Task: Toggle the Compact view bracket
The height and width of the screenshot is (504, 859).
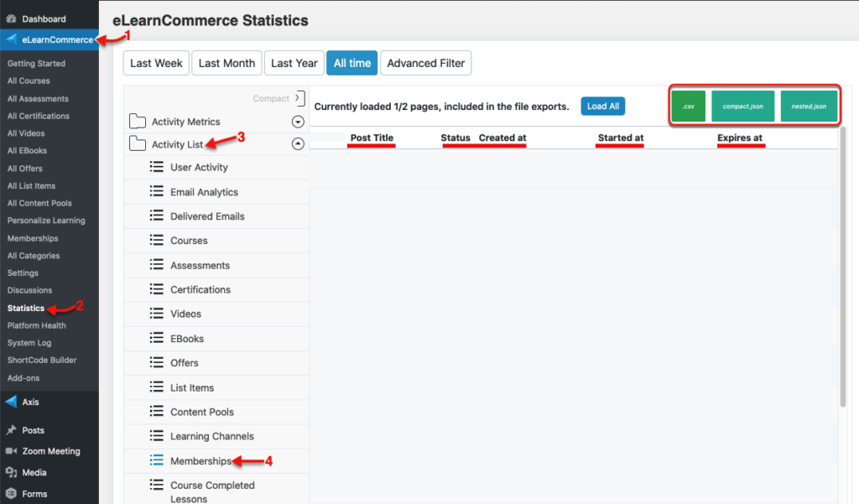Action: (299, 98)
